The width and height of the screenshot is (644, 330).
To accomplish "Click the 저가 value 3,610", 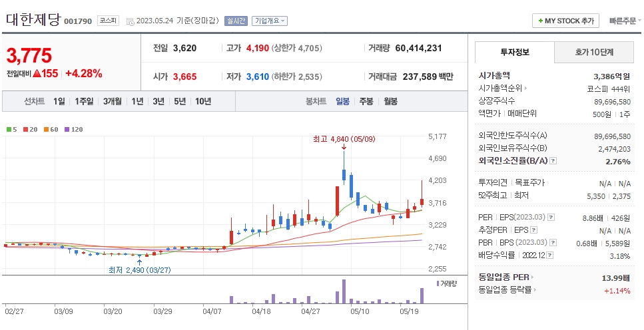I will tap(258, 77).
